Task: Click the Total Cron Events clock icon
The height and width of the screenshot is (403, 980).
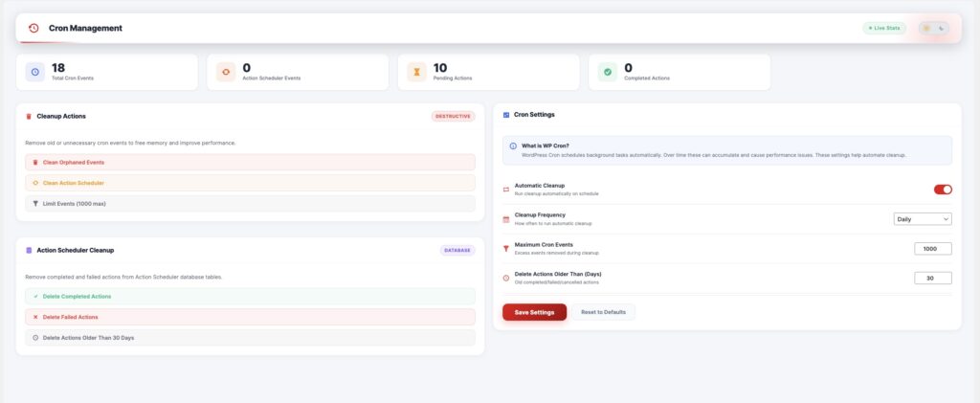Action: click(x=35, y=72)
